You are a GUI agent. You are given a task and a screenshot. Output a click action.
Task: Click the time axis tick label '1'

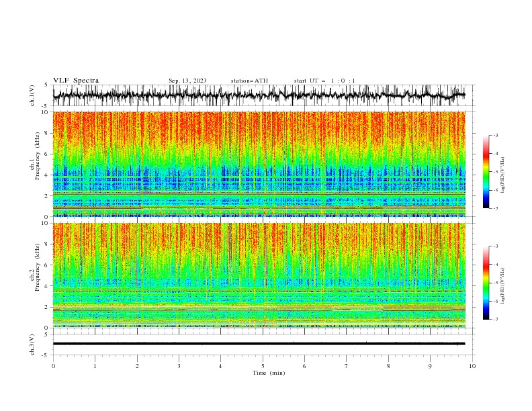(x=95, y=366)
